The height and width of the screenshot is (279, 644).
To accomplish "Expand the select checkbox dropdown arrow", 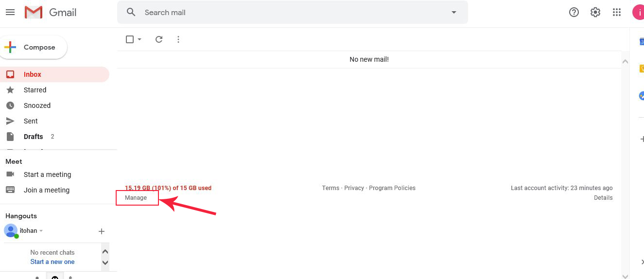I will coord(139,39).
